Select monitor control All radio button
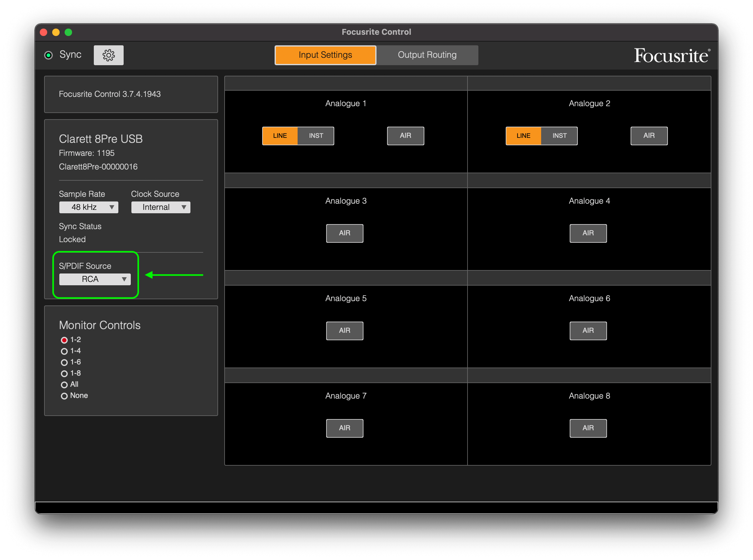 pos(64,385)
